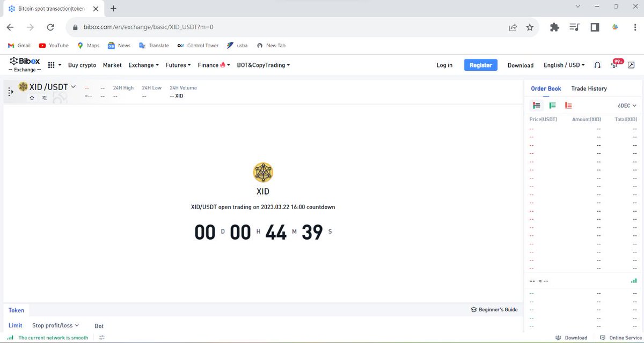Screen dimensions: 644x343
Task: View site info via the address bar lock icon
Action: (x=76, y=27)
